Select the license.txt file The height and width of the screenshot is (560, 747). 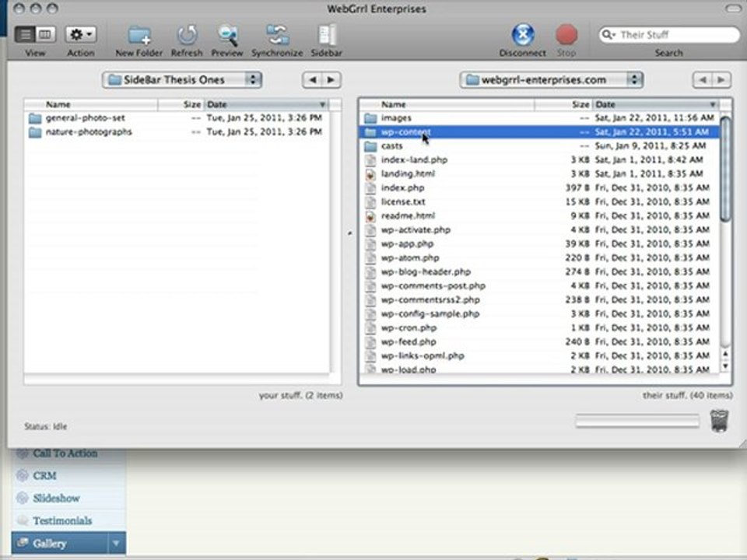tap(539, 202)
